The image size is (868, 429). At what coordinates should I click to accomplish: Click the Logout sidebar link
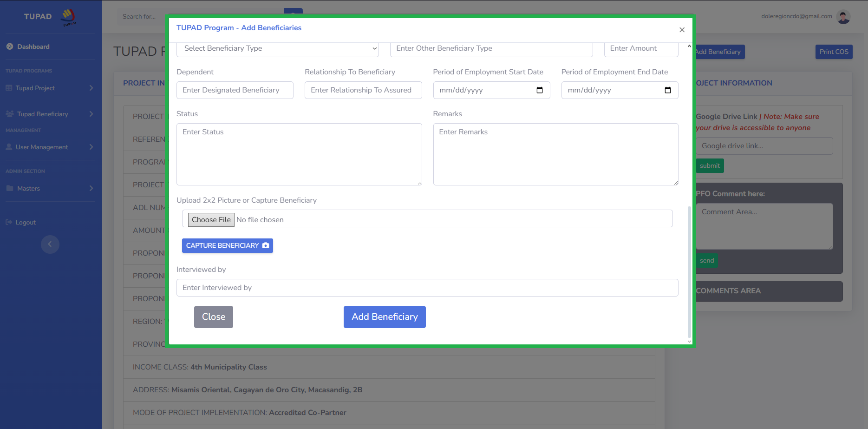click(x=21, y=222)
